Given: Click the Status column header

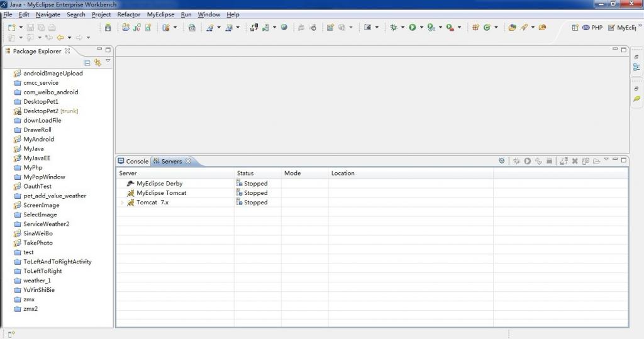Looking at the screenshot, I should tap(257, 173).
